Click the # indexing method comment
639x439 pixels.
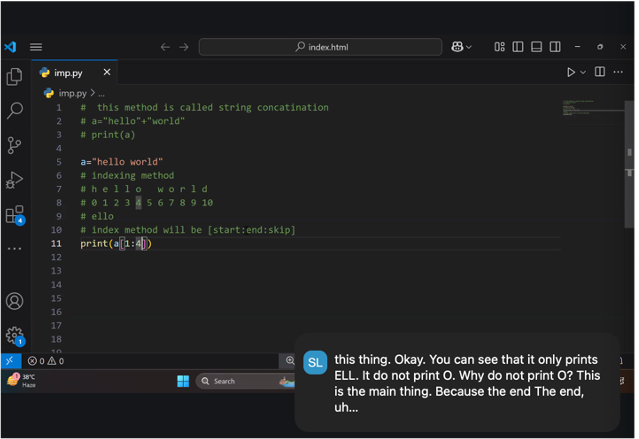127,176
